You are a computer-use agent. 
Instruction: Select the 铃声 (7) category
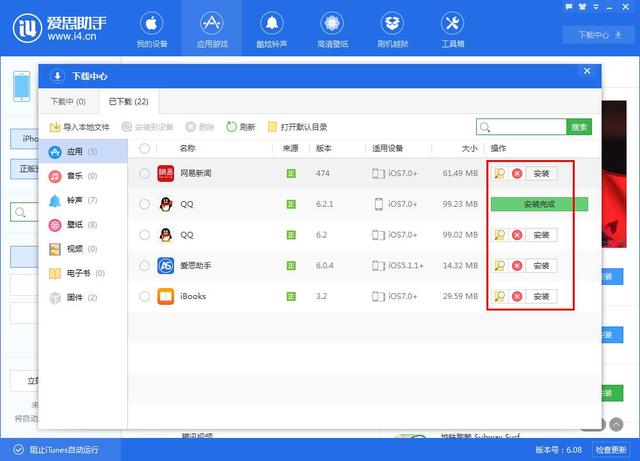[83, 200]
